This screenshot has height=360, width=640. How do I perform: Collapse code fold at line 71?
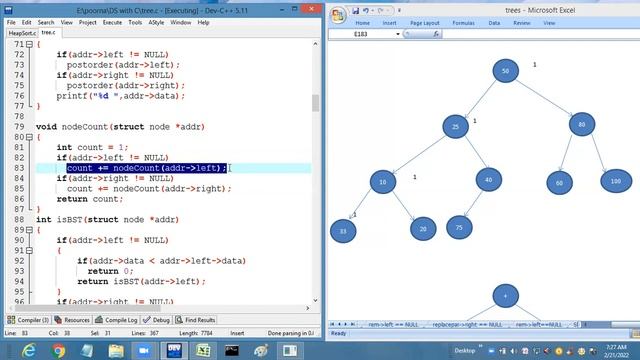coord(29,44)
